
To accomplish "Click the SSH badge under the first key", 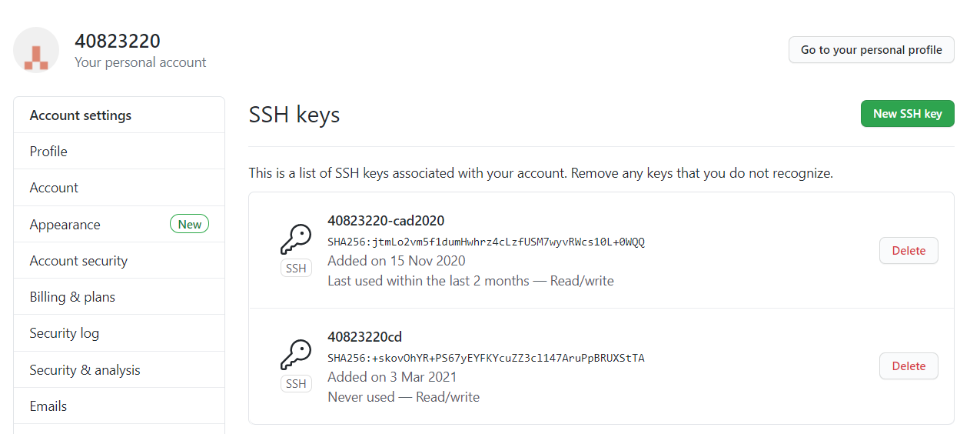I will pyautogui.click(x=296, y=269).
